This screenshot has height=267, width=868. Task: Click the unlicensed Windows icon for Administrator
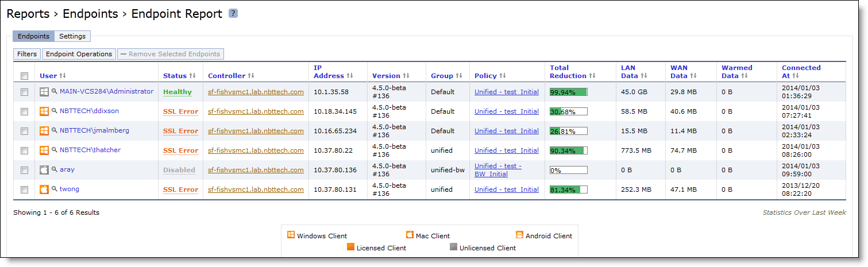[x=44, y=91]
